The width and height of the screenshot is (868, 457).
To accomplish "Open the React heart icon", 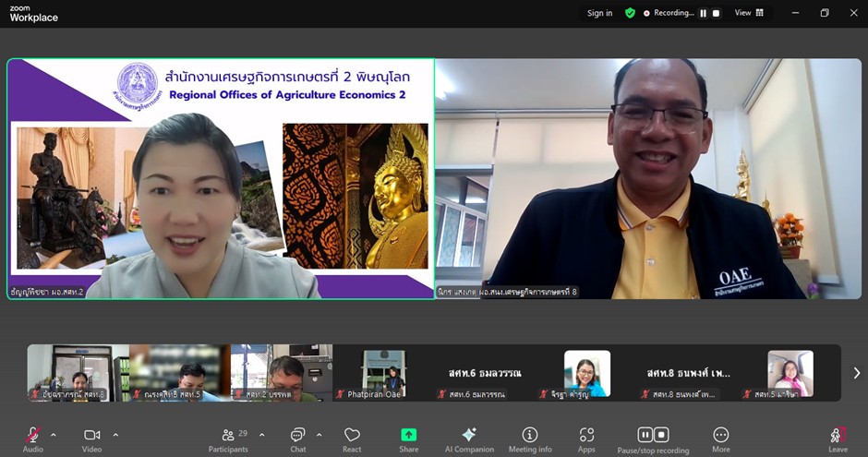I will click(352, 438).
